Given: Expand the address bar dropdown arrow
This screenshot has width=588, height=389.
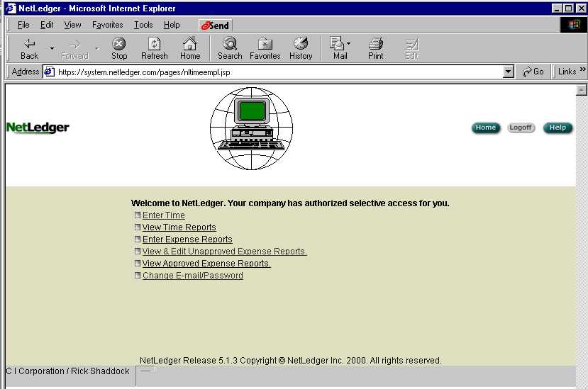Looking at the screenshot, I should point(508,72).
